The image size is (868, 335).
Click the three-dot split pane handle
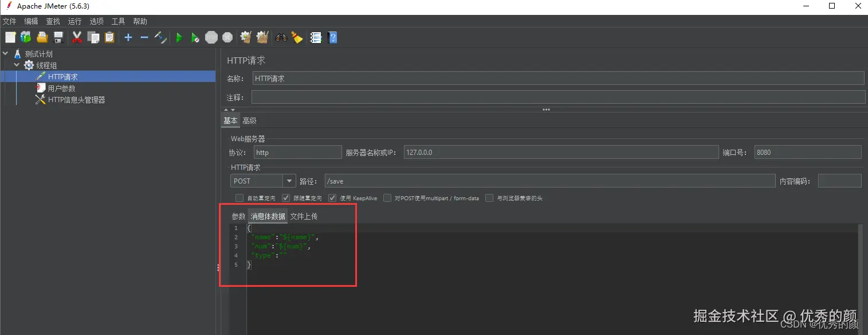(x=546, y=109)
